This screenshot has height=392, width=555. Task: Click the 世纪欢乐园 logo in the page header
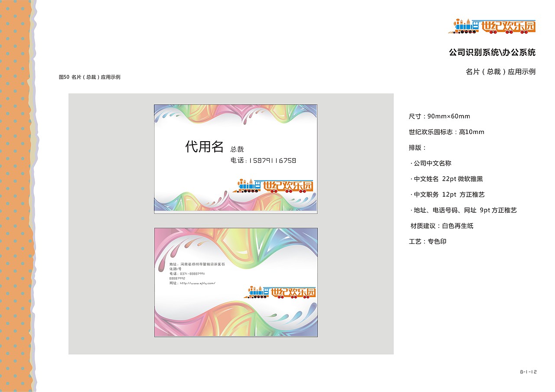[x=492, y=26]
